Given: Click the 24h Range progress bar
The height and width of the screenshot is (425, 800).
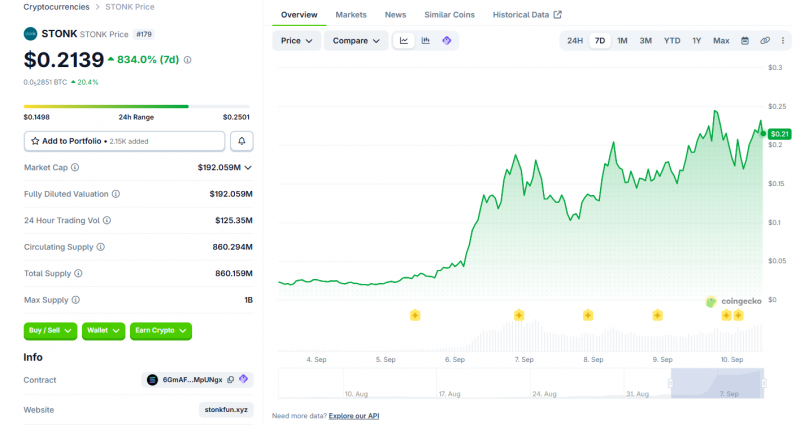Looking at the screenshot, I should point(137,106).
